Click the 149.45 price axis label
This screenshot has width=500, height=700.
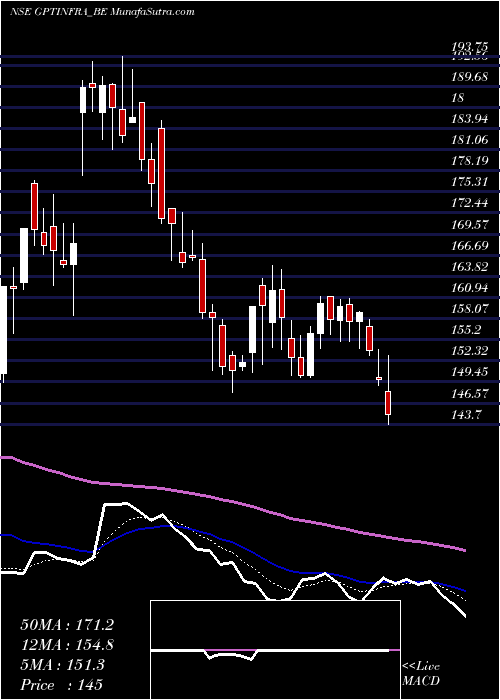pos(470,372)
